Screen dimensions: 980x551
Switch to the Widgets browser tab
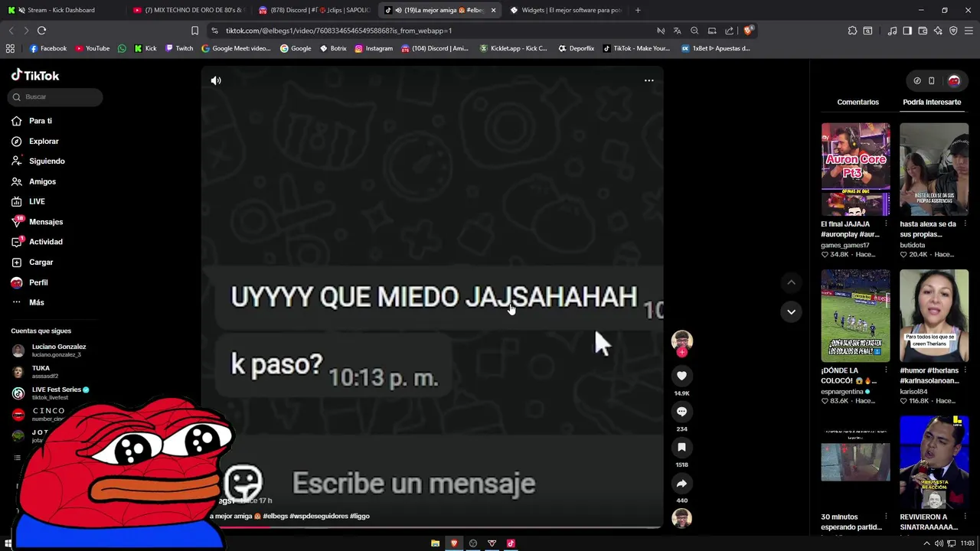click(565, 10)
